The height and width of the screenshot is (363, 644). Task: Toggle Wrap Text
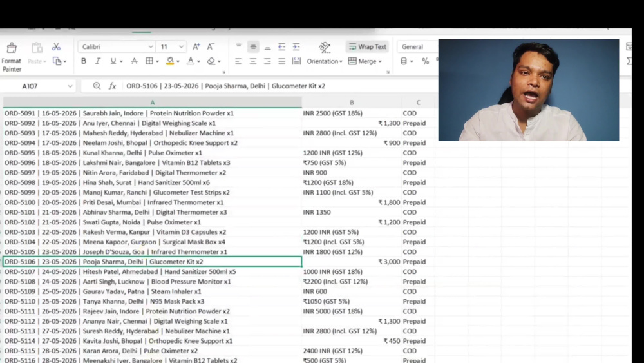click(367, 47)
